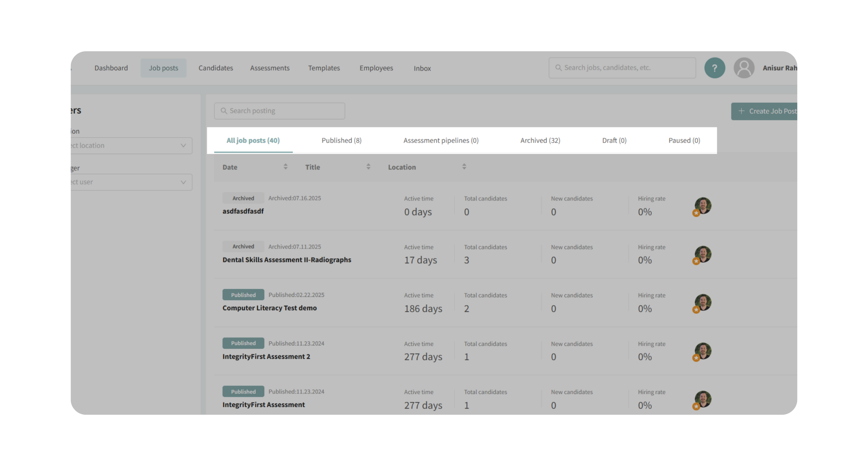Viewport: 868px width, 466px height.
Task: Open the user profile avatar icon
Action: [744, 68]
